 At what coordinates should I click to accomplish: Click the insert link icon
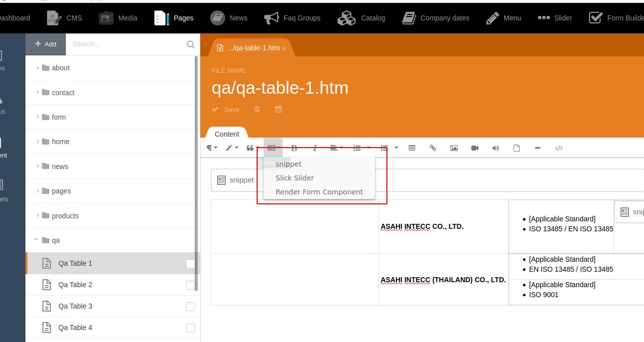click(x=433, y=148)
